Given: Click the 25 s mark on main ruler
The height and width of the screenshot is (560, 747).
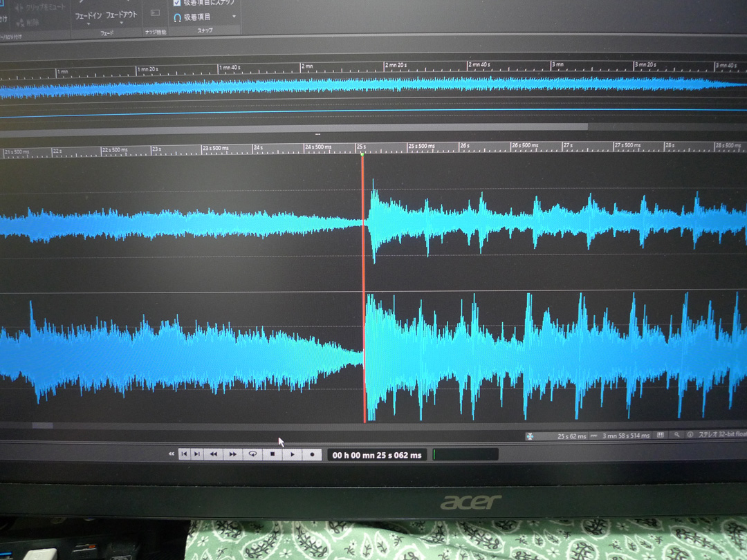Looking at the screenshot, I should (x=361, y=147).
